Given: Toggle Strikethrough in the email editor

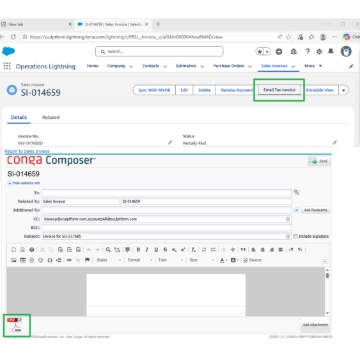Looking at the screenshot, I should [165, 250].
